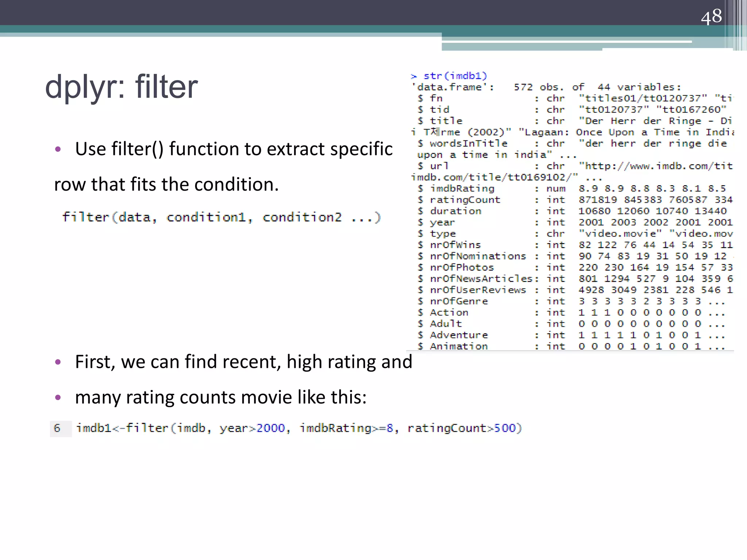Click the '2001 2003 2002 2001' year values
Viewport: 747px width, 560px height.
tap(636, 223)
